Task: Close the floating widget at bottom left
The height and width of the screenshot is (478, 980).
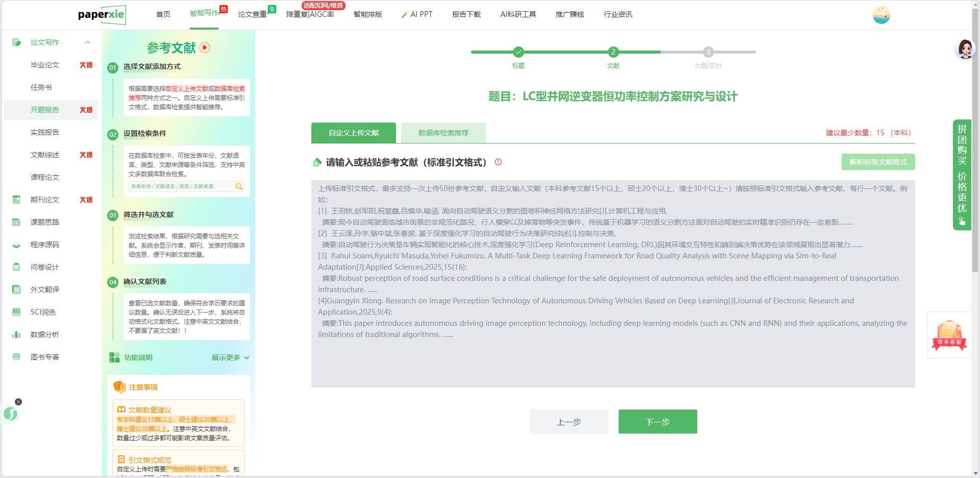Action: point(18,402)
